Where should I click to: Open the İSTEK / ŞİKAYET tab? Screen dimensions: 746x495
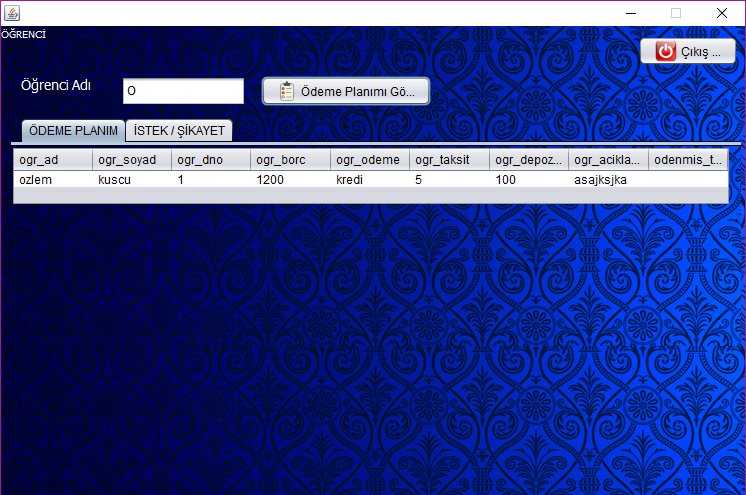point(180,131)
